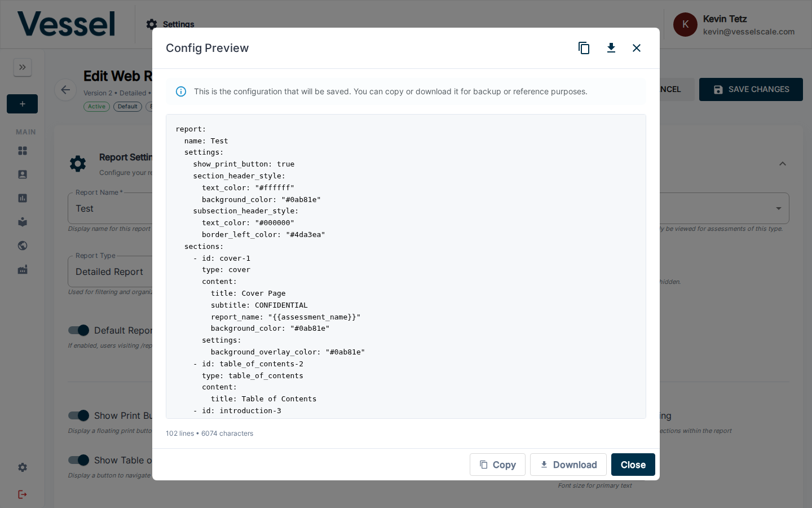Image resolution: width=812 pixels, height=508 pixels.
Task: Click the Settings gear icon in the top bar
Action: [x=151, y=24]
